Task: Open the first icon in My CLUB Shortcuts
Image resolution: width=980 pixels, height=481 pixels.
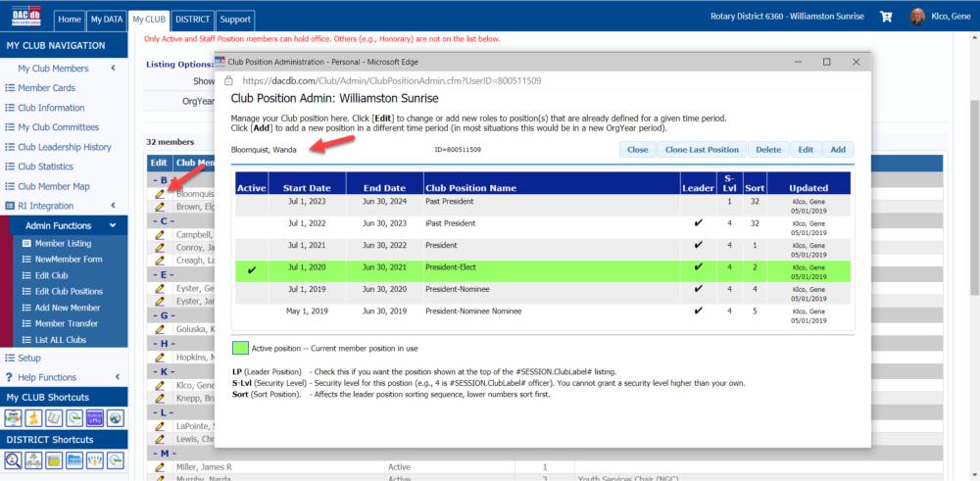Action: 13,418
